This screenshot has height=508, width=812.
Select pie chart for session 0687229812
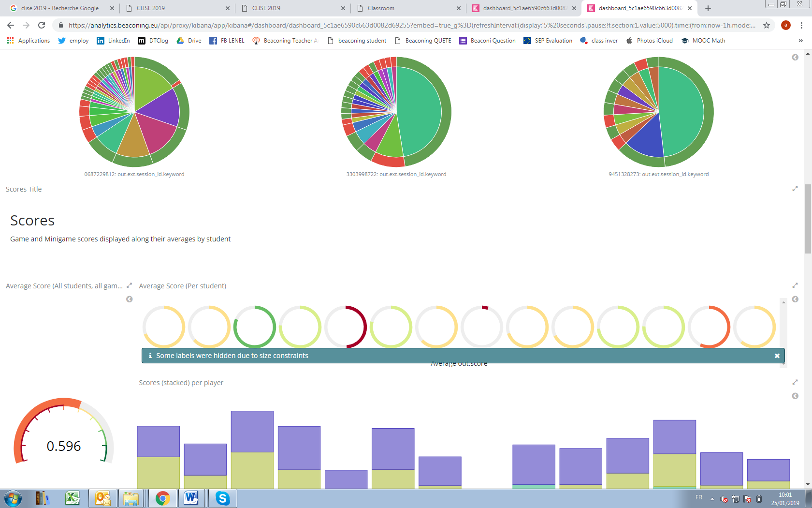coord(134,112)
